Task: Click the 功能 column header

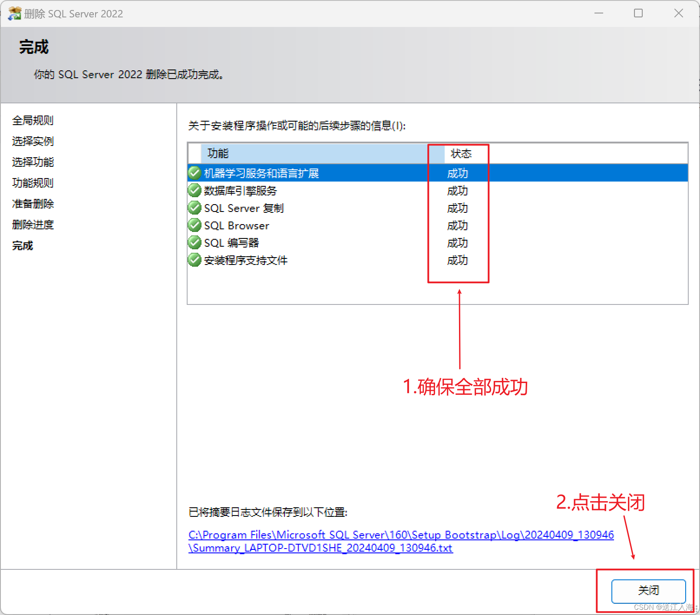Action: click(x=323, y=153)
